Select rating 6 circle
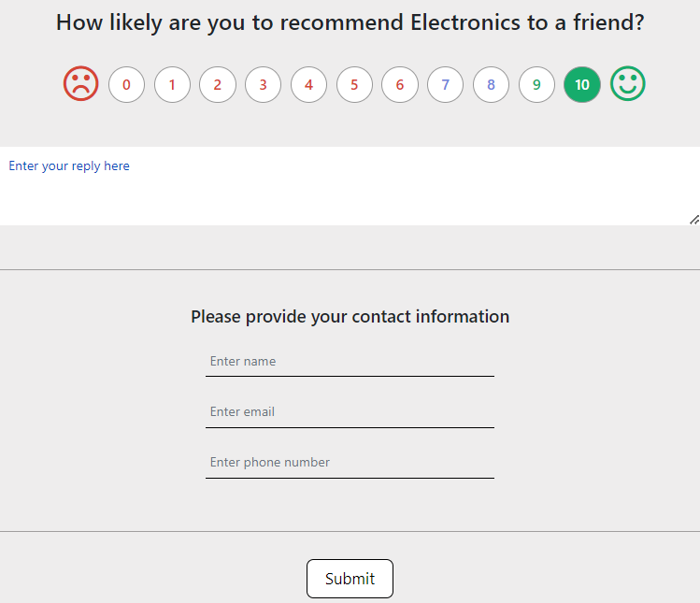This screenshot has width=700, height=603. (400, 85)
